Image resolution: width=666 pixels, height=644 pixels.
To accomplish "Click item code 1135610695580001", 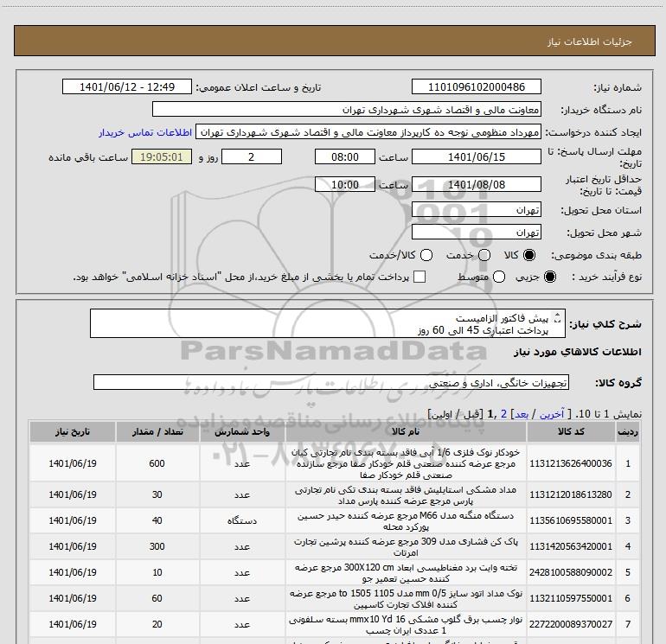I will coord(571,520).
